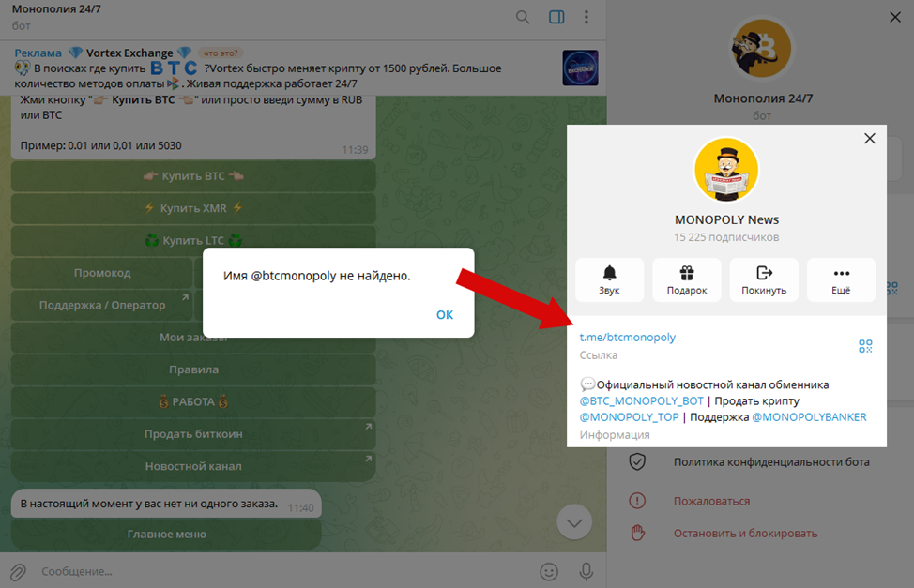The width and height of the screenshot is (914, 588).
Task: Click the voice message microphone icon
Action: [586, 572]
